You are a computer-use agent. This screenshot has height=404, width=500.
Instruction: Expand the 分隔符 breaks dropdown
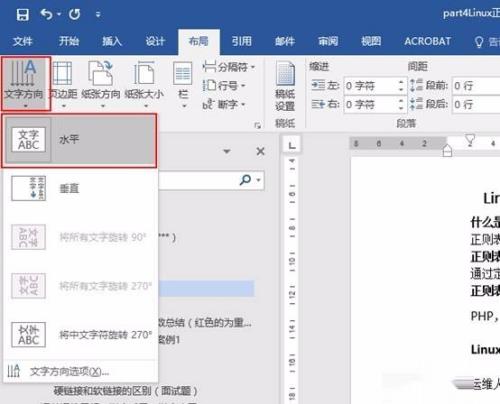click(229, 67)
